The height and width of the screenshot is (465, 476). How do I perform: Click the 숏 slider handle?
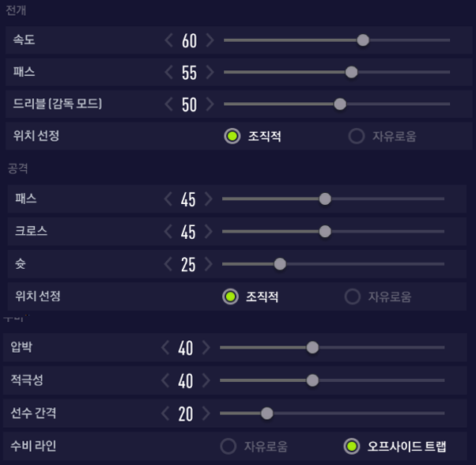click(279, 264)
